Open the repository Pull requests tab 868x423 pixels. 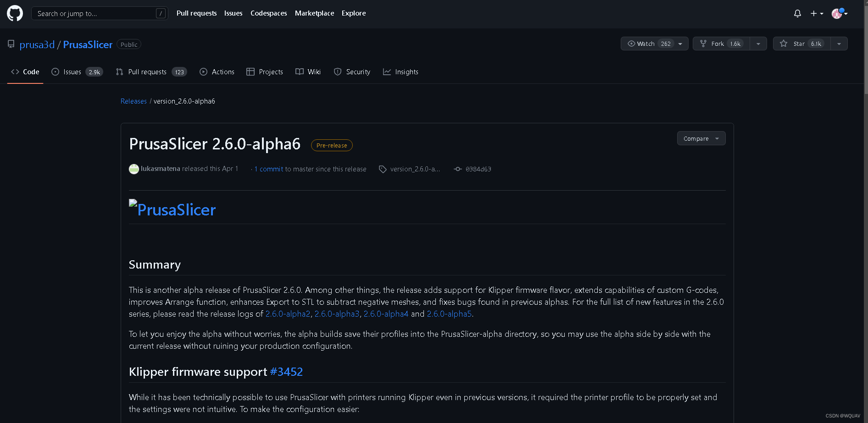click(151, 72)
